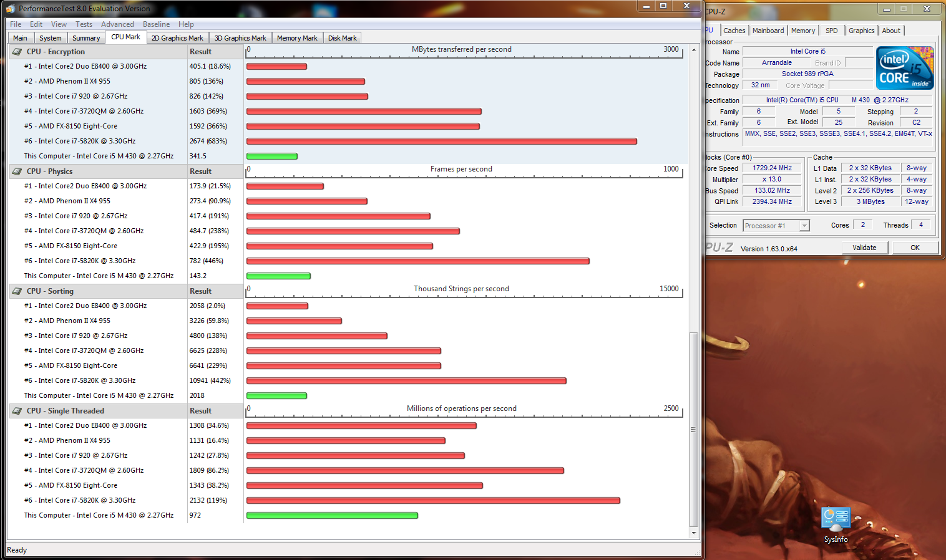The image size is (946, 560).
Task: Open the Help menu
Action: pyautogui.click(x=186, y=24)
